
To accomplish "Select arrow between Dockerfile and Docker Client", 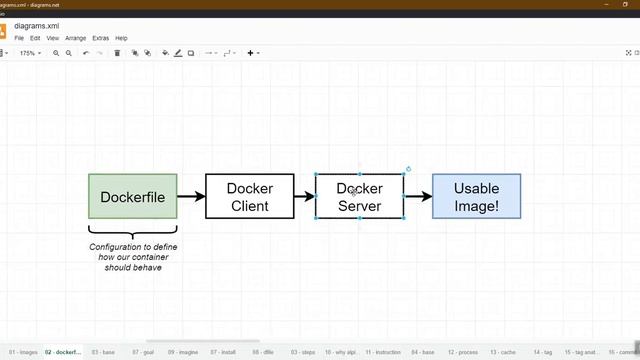I will pos(191,196).
